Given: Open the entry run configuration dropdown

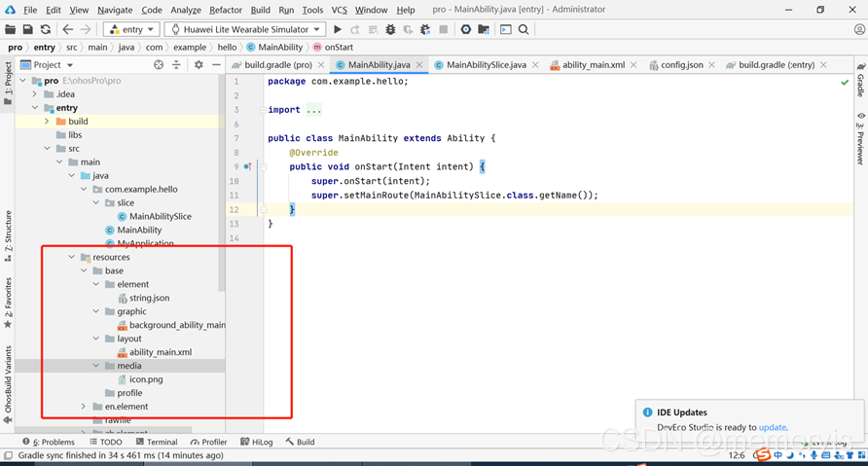Looking at the screenshot, I should (x=131, y=29).
